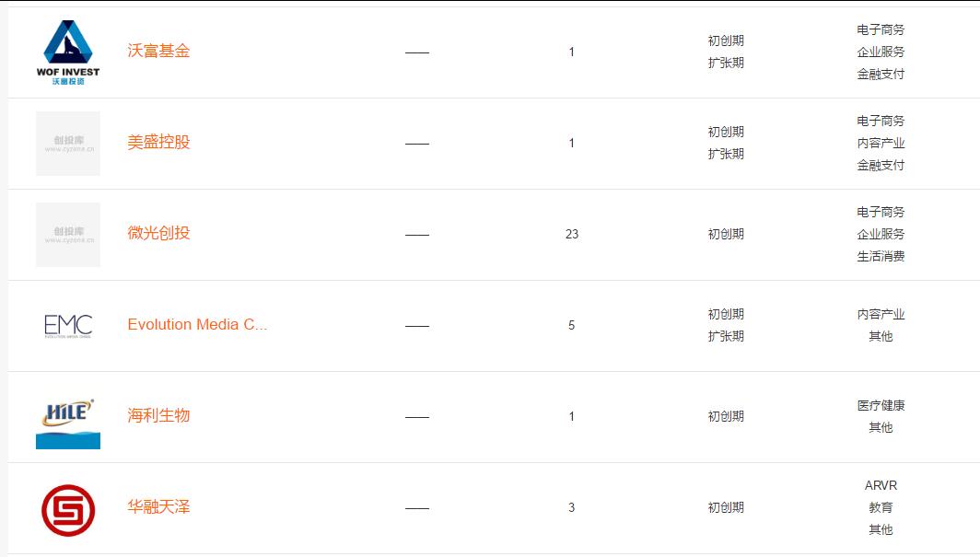Click 内容产业 tag in 美盛控股 row
Viewport: 980px width, 557px height.
click(x=881, y=143)
